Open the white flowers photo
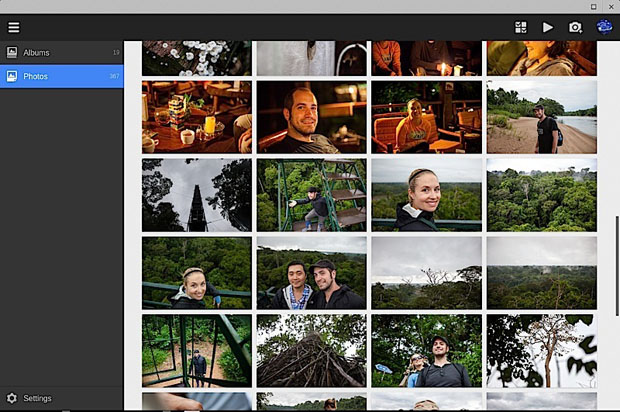This screenshot has height=412, width=620. pos(197,58)
